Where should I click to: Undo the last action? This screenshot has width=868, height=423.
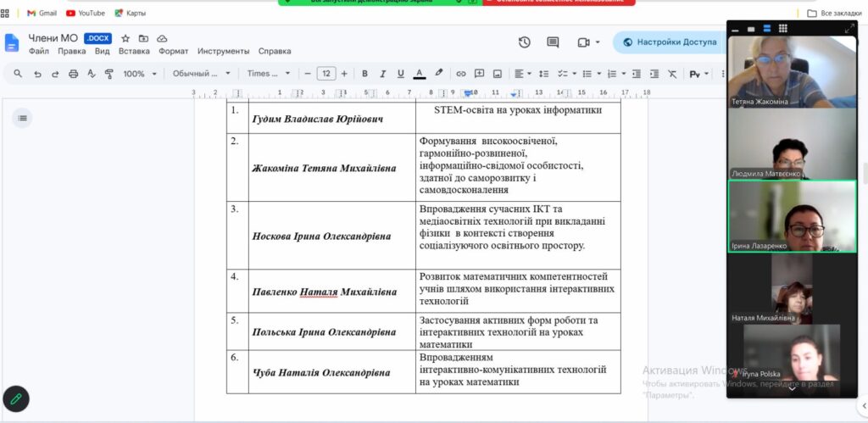pos(37,74)
